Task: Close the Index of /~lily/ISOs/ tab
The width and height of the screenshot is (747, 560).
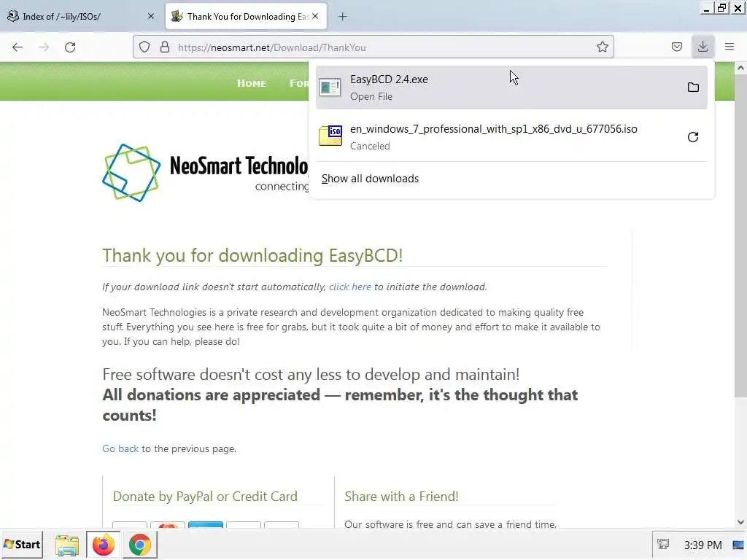Action: pos(151,16)
